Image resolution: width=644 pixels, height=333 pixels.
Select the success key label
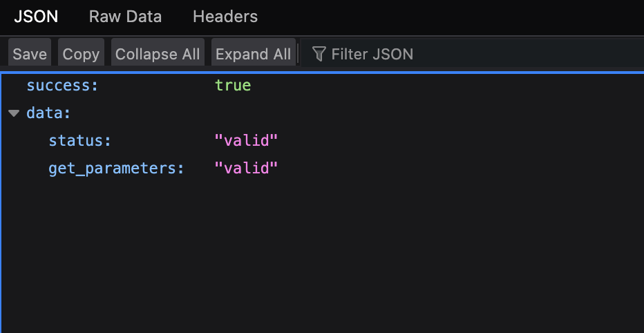(x=62, y=86)
